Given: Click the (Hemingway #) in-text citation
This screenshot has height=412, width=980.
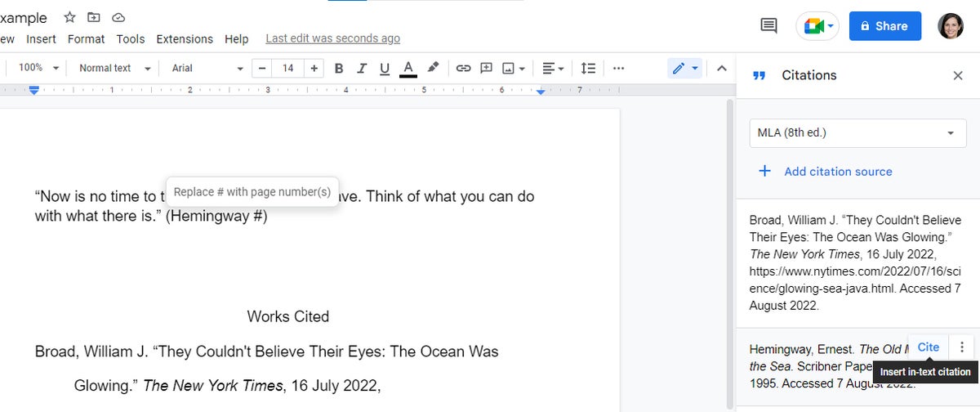Looking at the screenshot, I should point(216,217).
